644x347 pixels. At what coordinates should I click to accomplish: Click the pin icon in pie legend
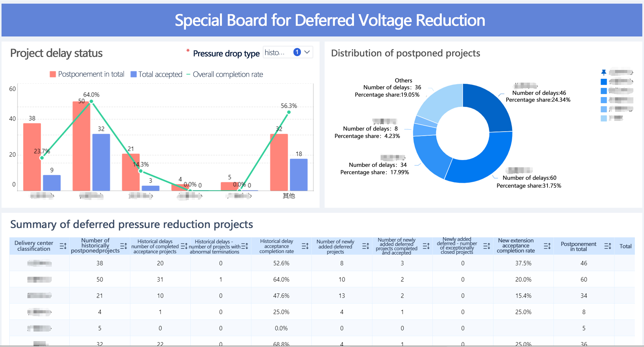tap(604, 72)
